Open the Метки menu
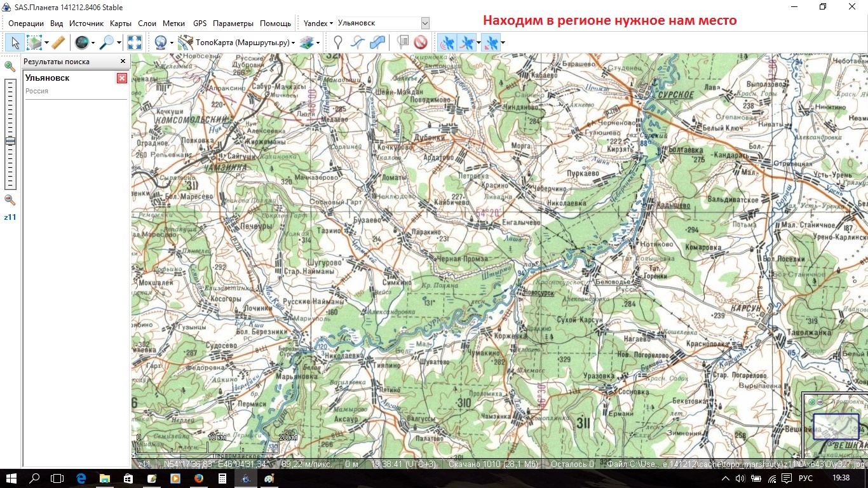868x488 pixels. (x=173, y=23)
